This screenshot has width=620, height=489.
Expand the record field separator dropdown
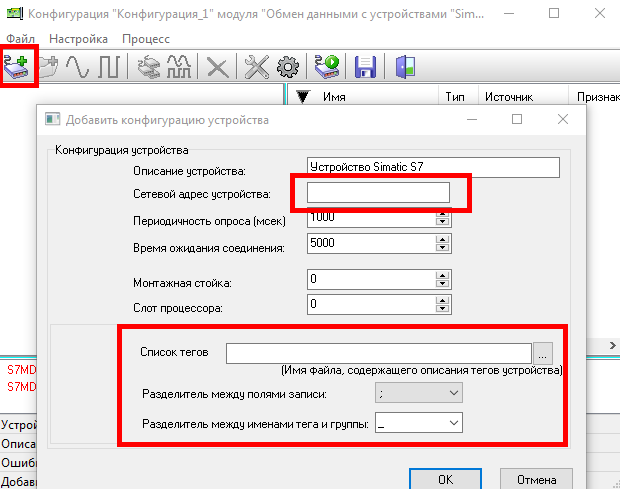tap(455, 394)
